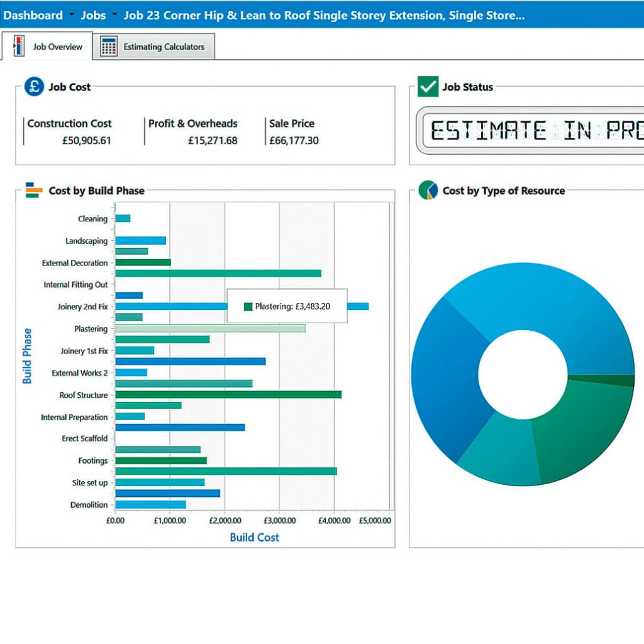Image resolution: width=644 pixels, height=644 pixels.
Task: Open the Dashboard breadcrumb link
Action: (33, 15)
